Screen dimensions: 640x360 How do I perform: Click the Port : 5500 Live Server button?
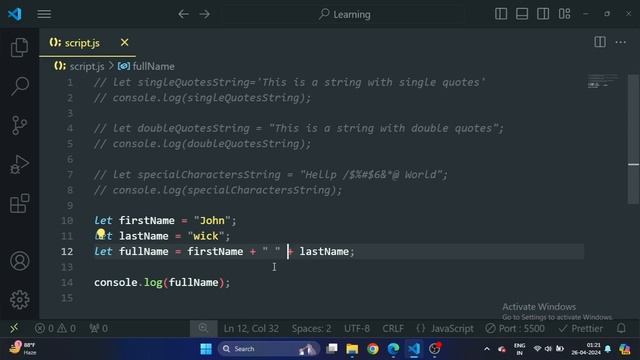[515, 328]
